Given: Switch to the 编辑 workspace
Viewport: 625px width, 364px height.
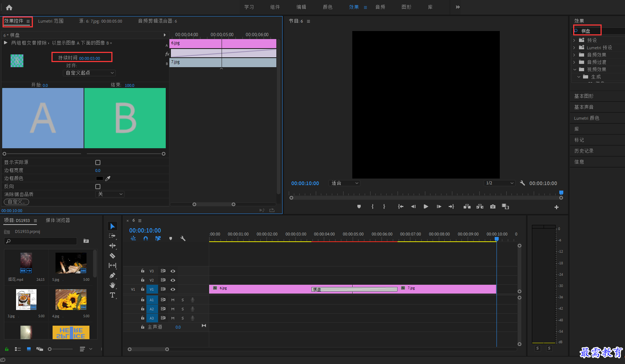Looking at the screenshot, I should tap(301, 7).
